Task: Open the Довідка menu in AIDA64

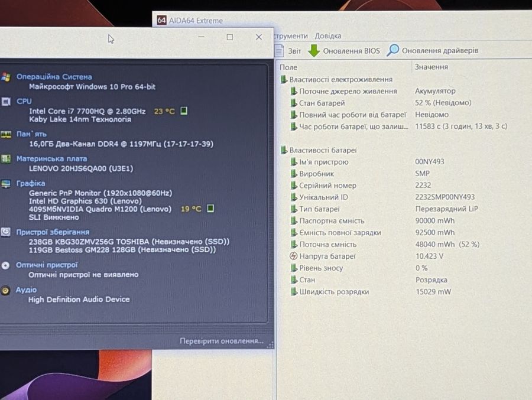Action: pyautogui.click(x=327, y=35)
